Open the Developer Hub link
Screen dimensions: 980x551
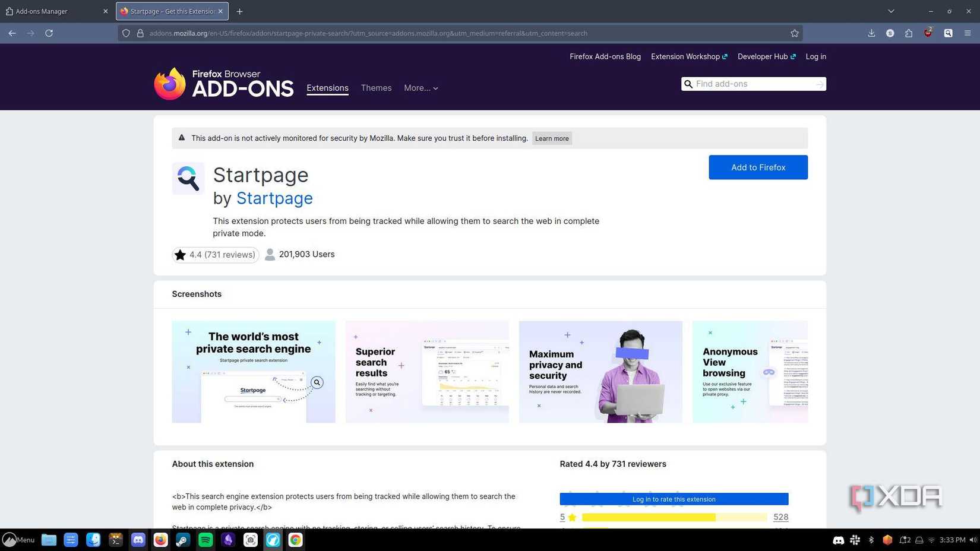click(x=766, y=56)
